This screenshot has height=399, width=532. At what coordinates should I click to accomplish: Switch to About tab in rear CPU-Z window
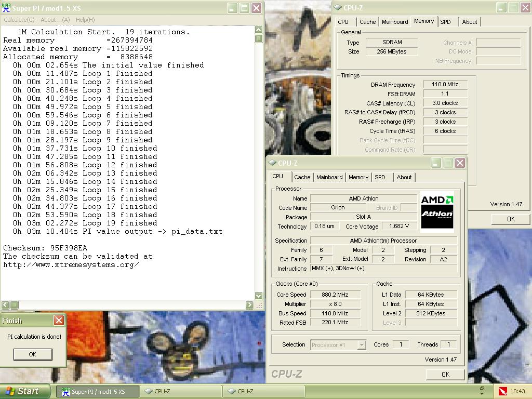click(x=469, y=22)
